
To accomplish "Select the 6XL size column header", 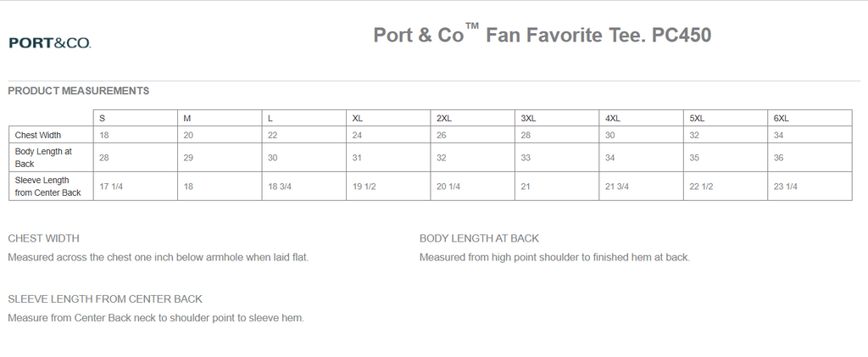I will [x=782, y=118].
